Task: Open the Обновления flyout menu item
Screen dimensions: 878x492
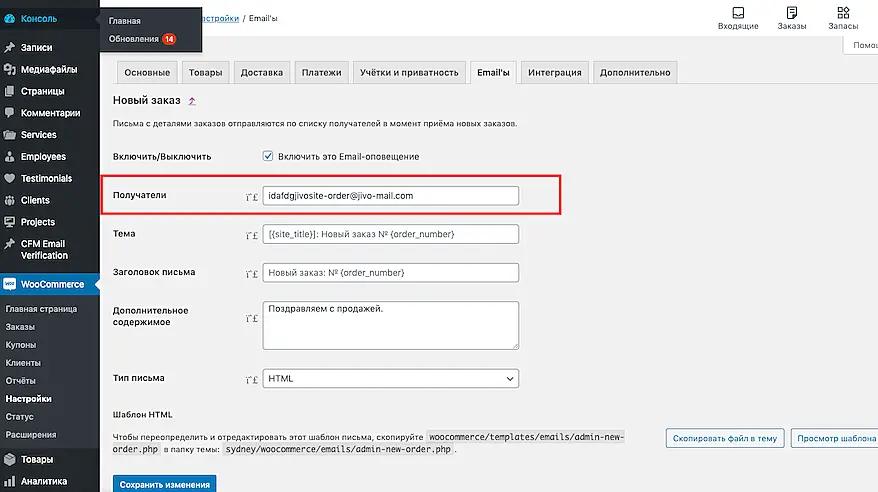Action: point(134,39)
